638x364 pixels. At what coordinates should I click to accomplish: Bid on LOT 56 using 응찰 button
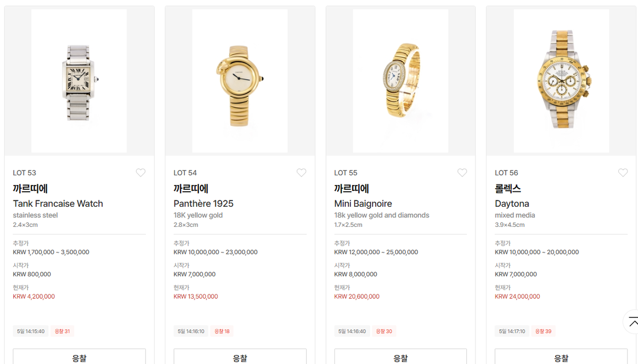tap(561, 357)
